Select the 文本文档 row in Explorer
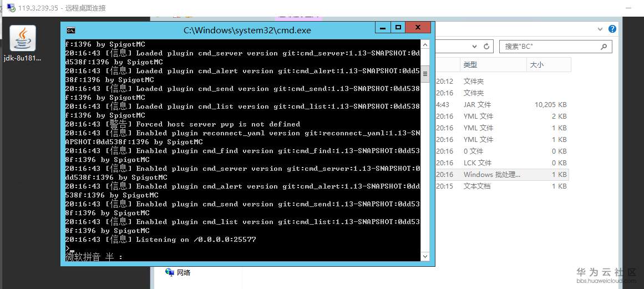This screenshot has height=289, width=644. pos(502,186)
